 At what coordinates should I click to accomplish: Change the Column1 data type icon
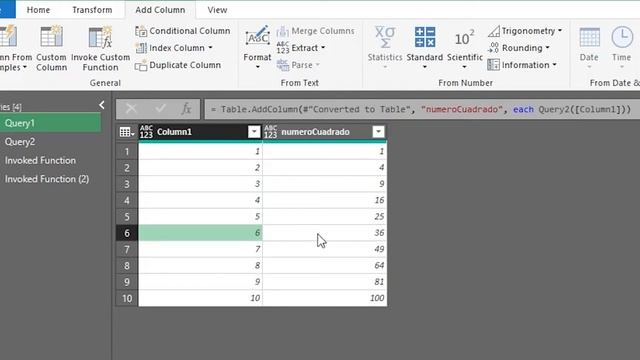click(146, 132)
